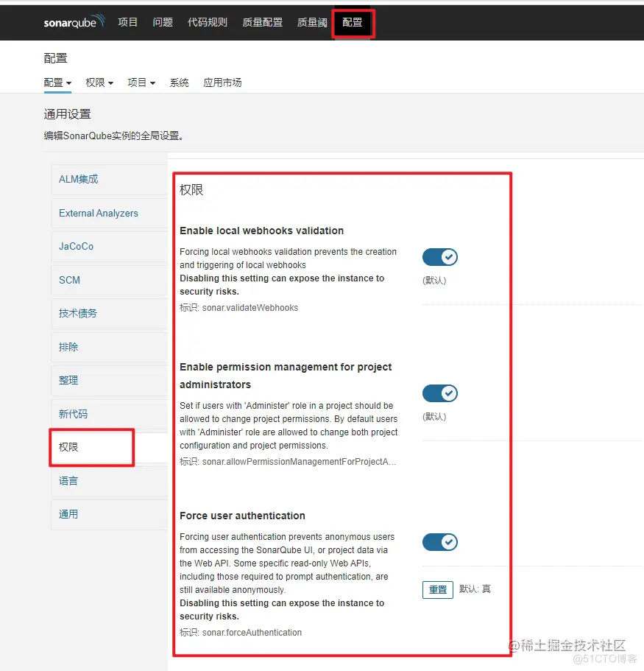
Task: Click the Force user authentication heading
Action: pyautogui.click(x=242, y=516)
